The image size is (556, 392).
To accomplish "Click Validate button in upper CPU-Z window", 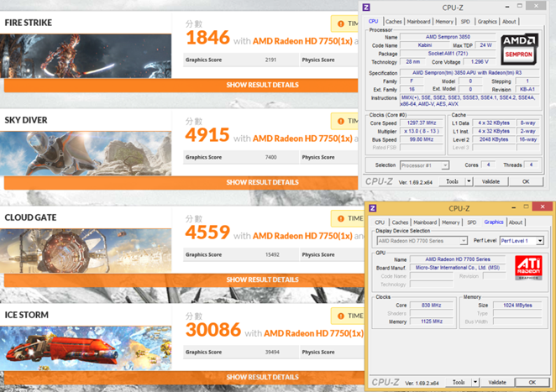I will [490, 181].
